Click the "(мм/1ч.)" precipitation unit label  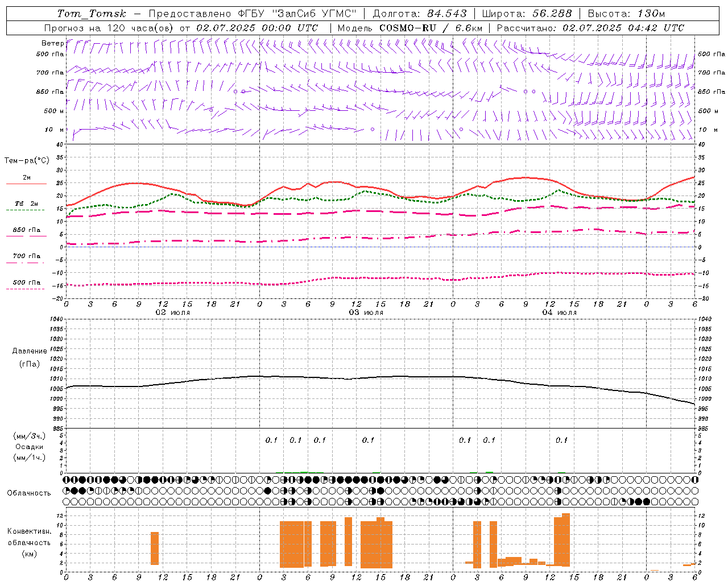(x=30, y=458)
